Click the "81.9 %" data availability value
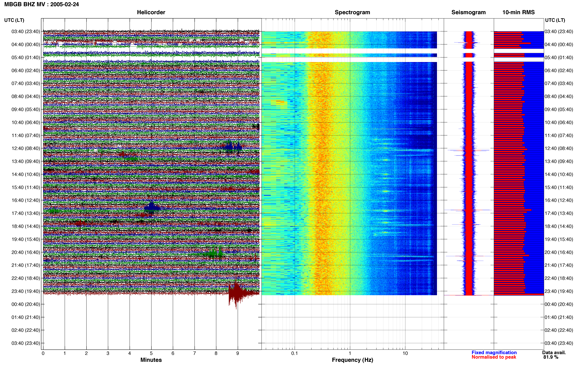 [551, 357]
